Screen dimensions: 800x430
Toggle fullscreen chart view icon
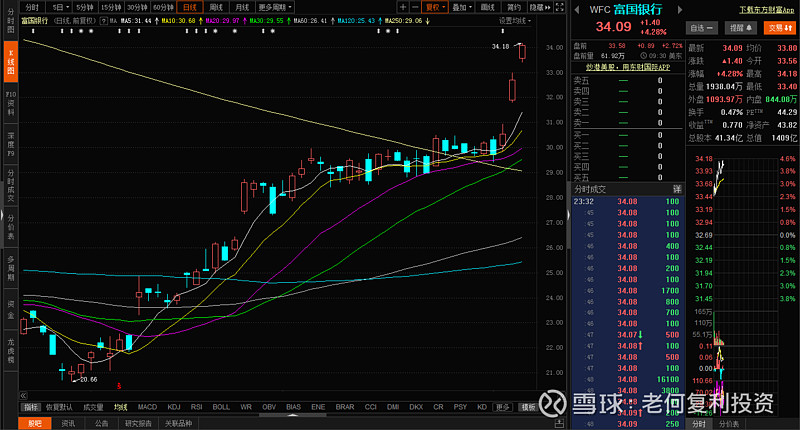(x=560, y=7)
